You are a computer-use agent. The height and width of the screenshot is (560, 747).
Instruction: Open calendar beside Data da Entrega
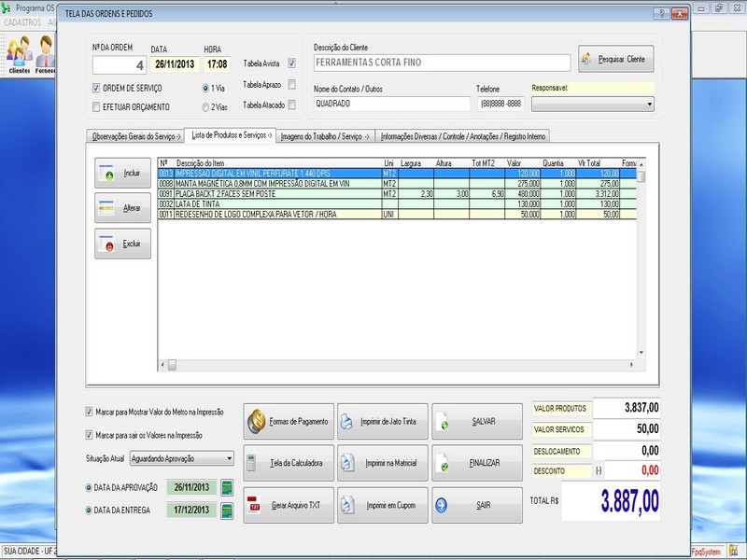[225, 510]
